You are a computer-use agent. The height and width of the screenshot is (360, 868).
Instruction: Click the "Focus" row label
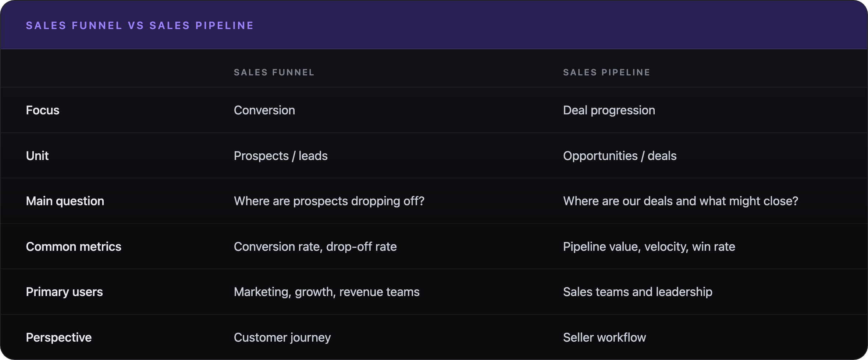pyautogui.click(x=43, y=110)
